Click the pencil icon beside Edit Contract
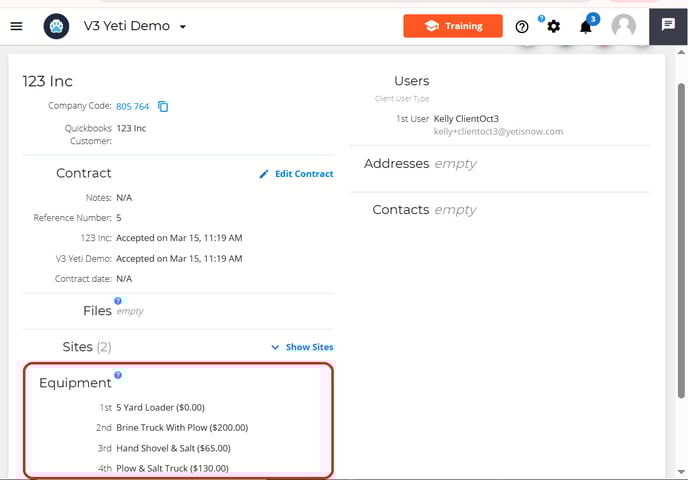This screenshot has width=688, height=480. point(264,174)
